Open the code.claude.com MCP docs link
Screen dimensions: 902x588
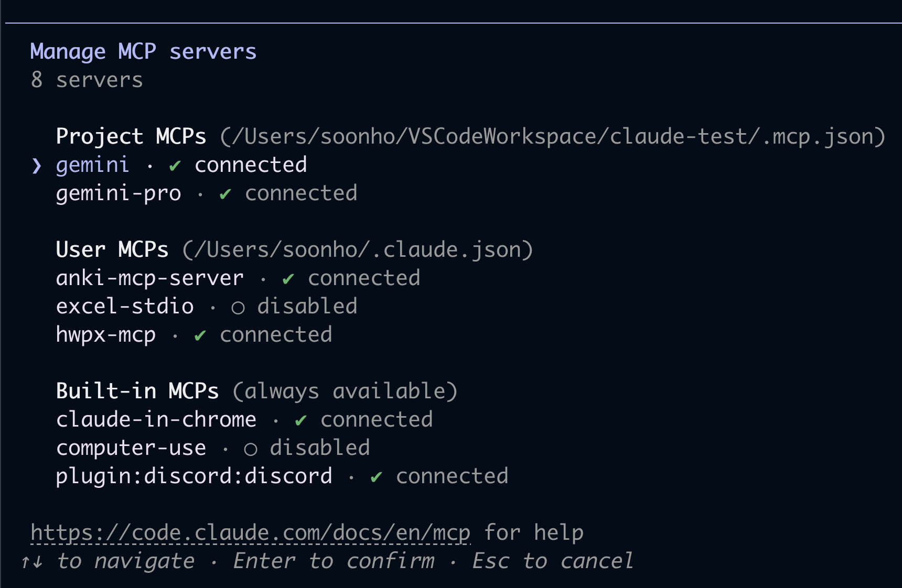[x=251, y=533]
